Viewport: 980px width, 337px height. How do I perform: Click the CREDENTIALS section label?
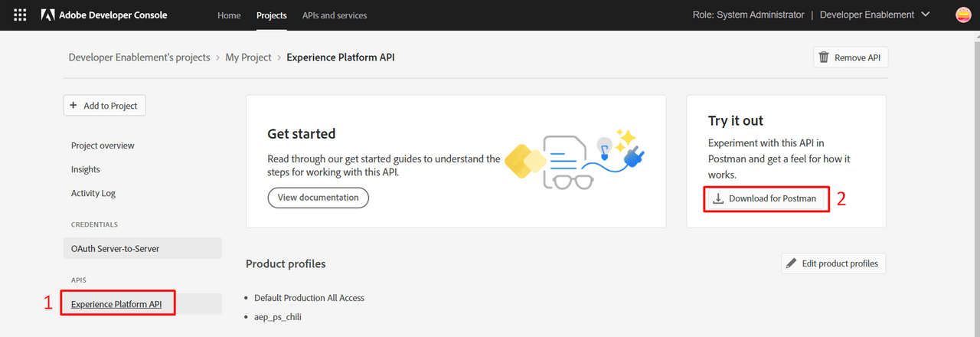[95, 224]
